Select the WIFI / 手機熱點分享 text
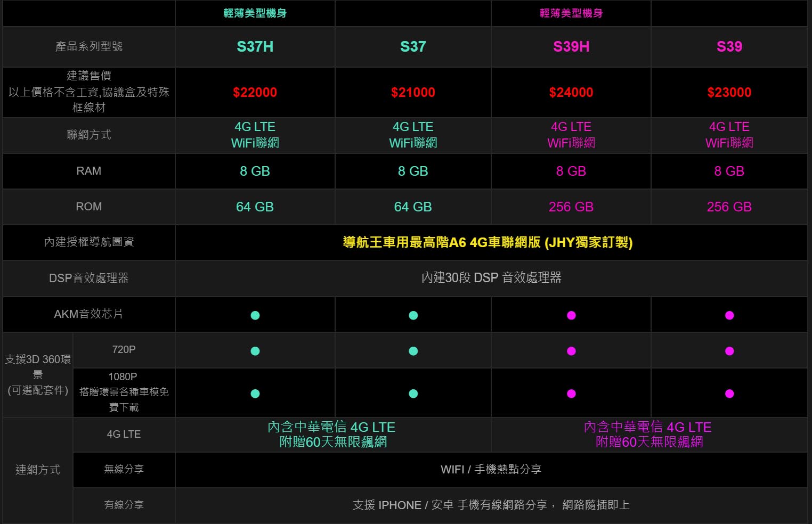This screenshot has height=524, width=812. click(x=491, y=469)
